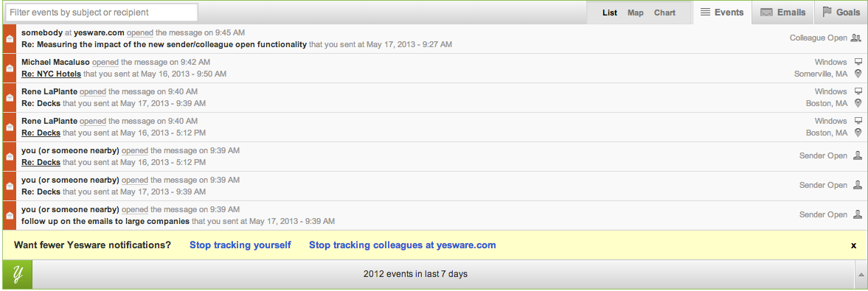The image size is (868, 291).
Task: Click monitor icon next to Michael Macaluso's Windows label
Action: click(x=858, y=62)
